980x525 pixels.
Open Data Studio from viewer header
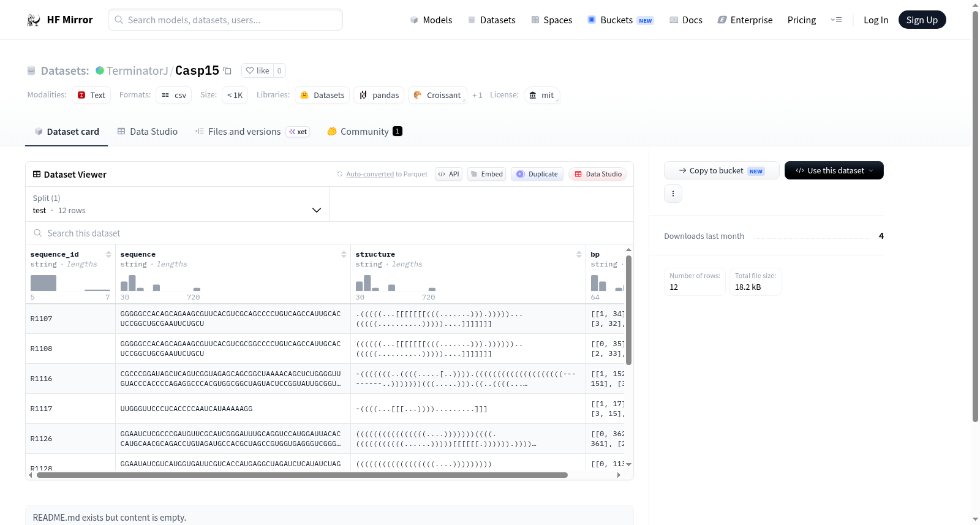598,174
